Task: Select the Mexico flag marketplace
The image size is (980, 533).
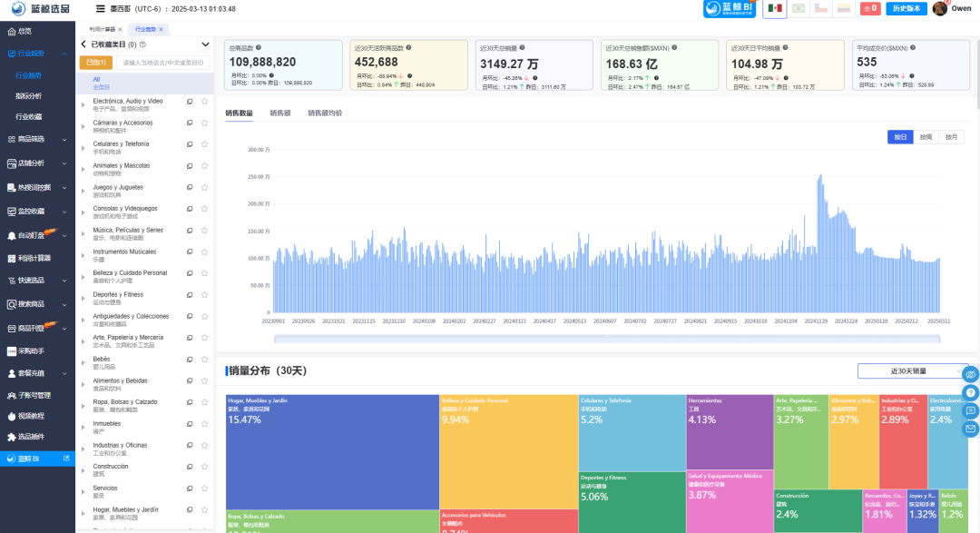Action: click(775, 8)
